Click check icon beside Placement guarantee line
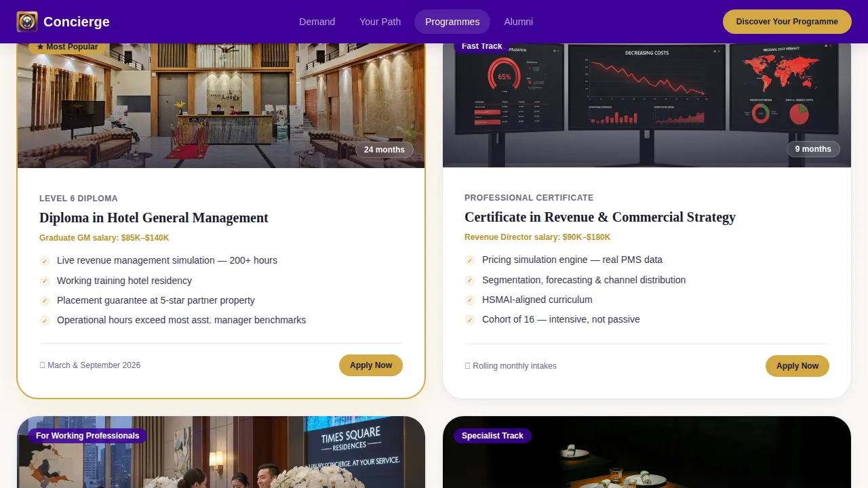This screenshot has width=868, height=488. [45, 301]
